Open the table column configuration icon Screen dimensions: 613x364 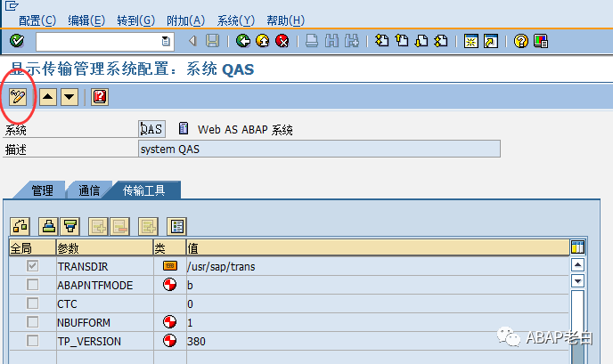(577, 247)
